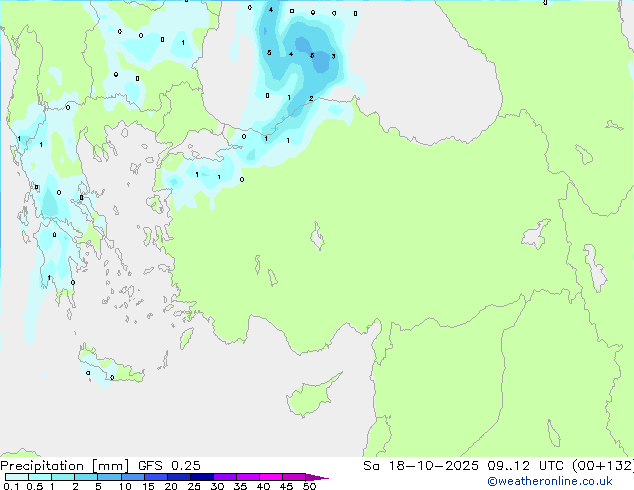The height and width of the screenshot is (490, 634).
Task: Click the '50' legend scale label
Action: 309,486
